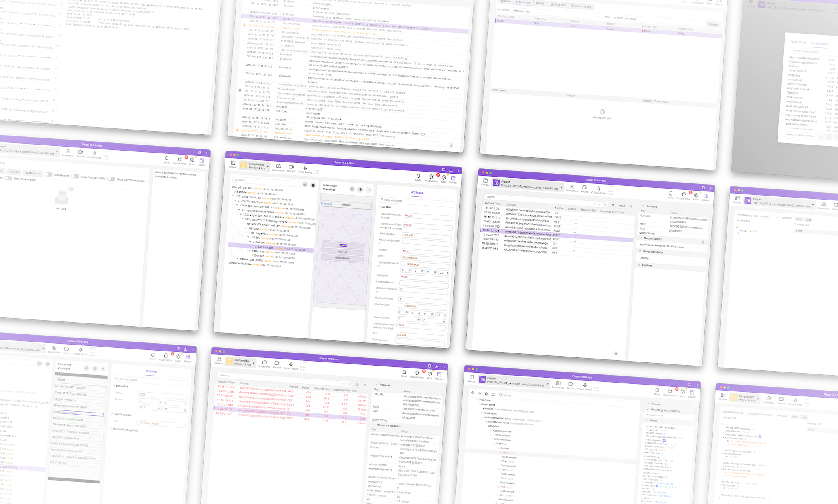Viewport: 838px width, 504px height.
Task: Click the expand-fullscreen icon in Interactive Visualizer header
Action: (368, 190)
